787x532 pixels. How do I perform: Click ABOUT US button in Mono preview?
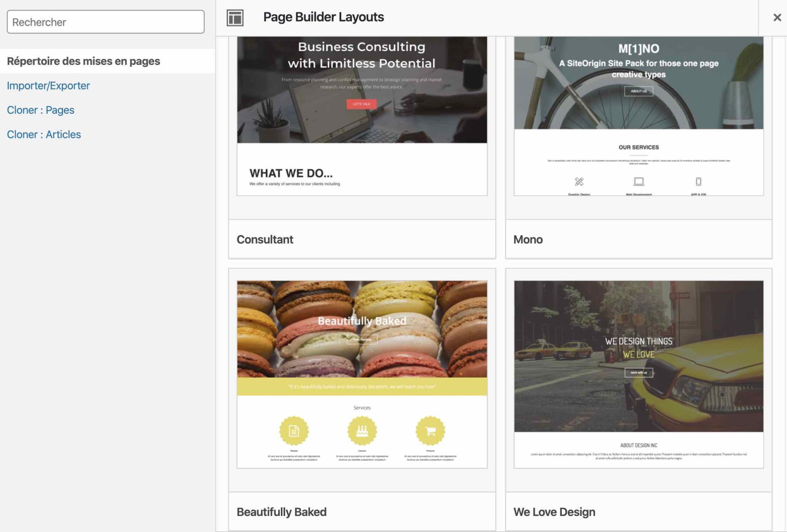(x=638, y=91)
